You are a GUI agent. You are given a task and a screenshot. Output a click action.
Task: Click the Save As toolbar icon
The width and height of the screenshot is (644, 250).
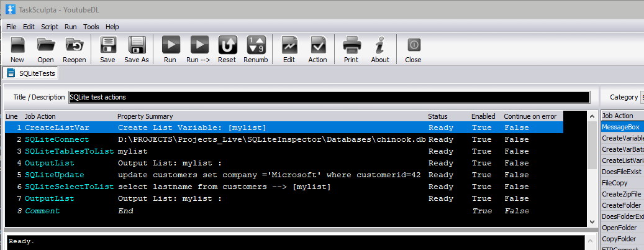tap(137, 45)
